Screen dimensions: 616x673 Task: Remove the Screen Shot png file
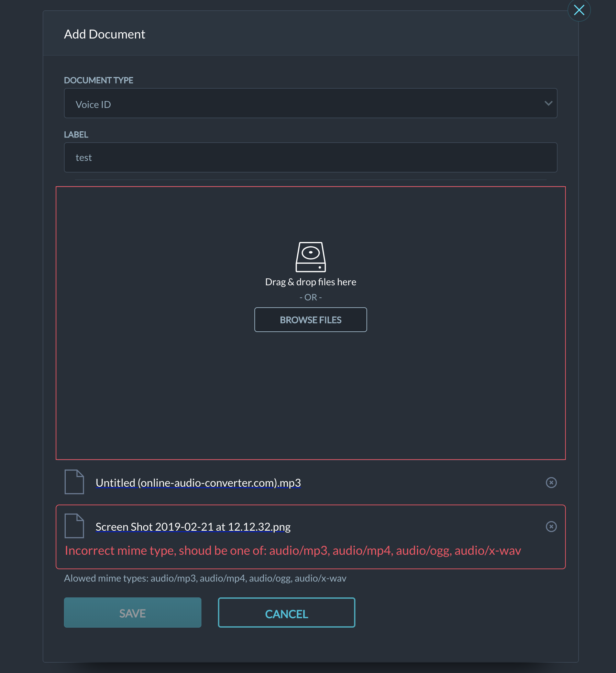pyautogui.click(x=551, y=527)
